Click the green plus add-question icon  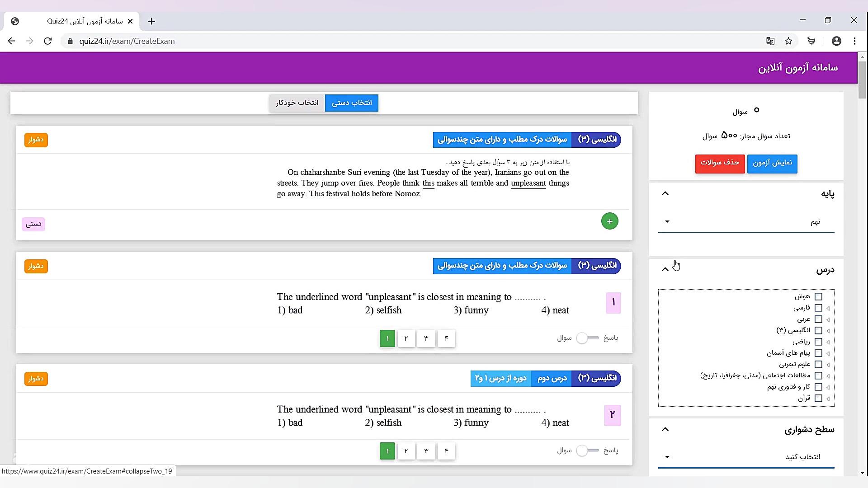[x=609, y=221]
